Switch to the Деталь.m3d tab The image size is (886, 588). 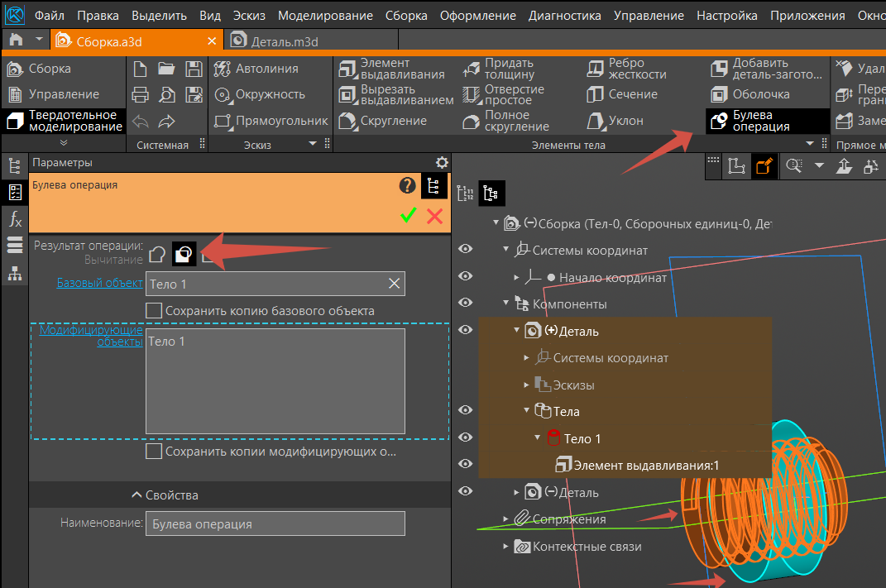pyautogui.click(x=285, y=41)
